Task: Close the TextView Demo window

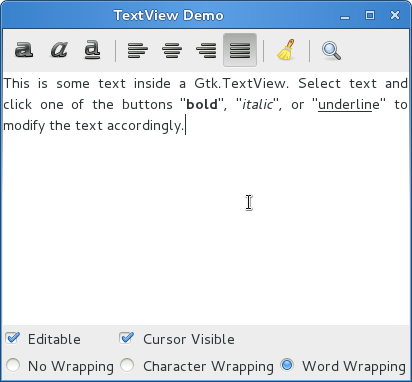Action: 395,15
